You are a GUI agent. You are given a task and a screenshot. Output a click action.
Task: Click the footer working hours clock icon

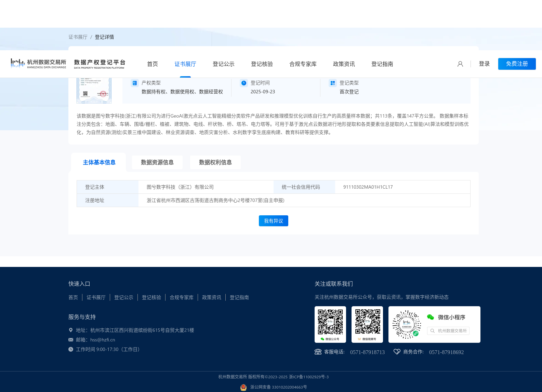[71, 349]
